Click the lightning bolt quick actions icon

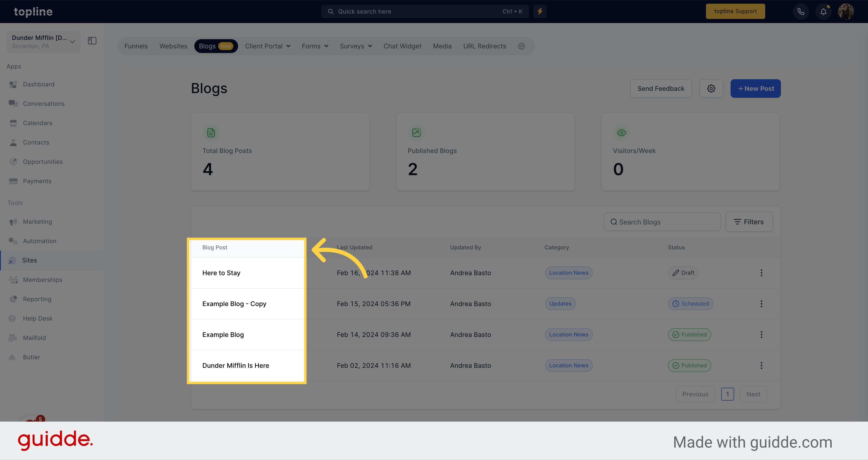(540, 12)
